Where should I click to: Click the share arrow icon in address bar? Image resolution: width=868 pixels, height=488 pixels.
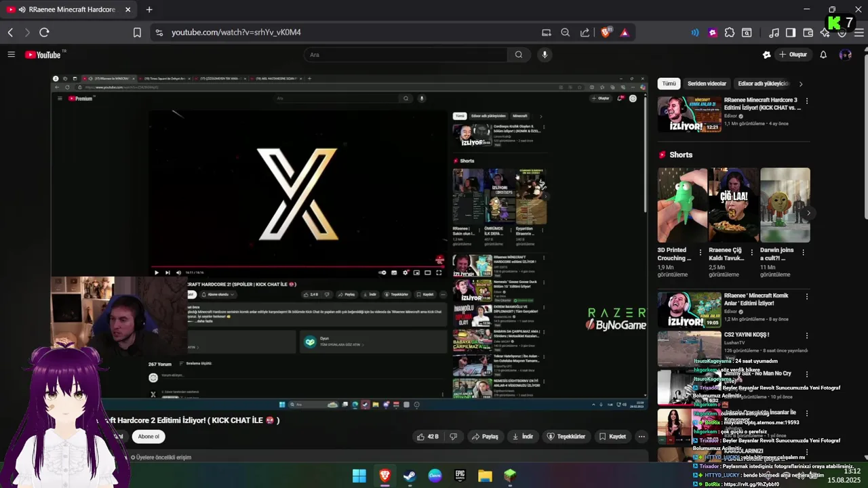[x=585, y=33]
